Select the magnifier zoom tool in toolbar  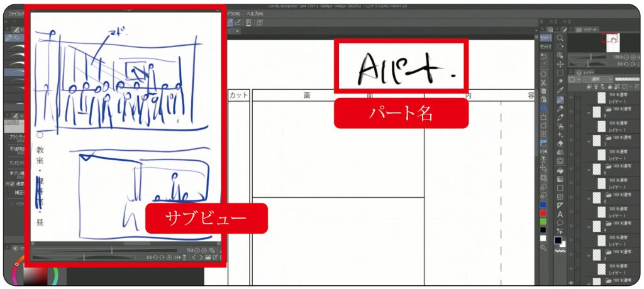point(560,38)
